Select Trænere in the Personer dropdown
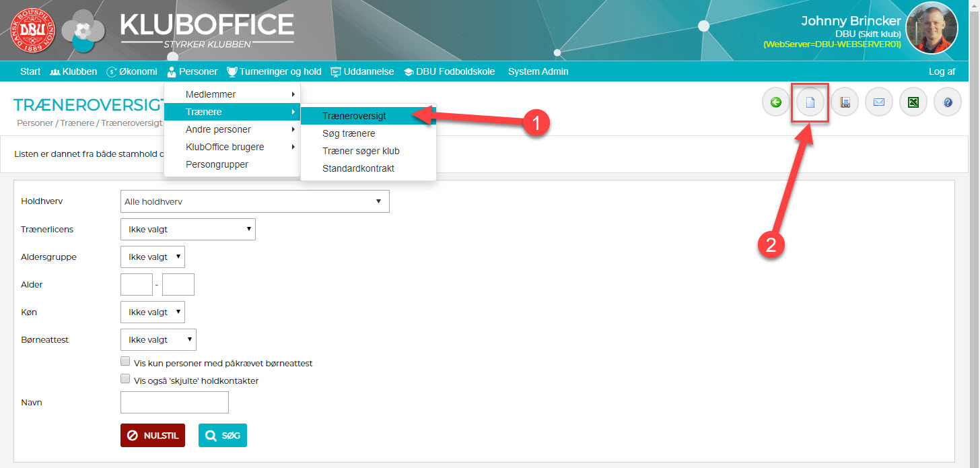The image size is (980, 468). [x=232, y=112]
